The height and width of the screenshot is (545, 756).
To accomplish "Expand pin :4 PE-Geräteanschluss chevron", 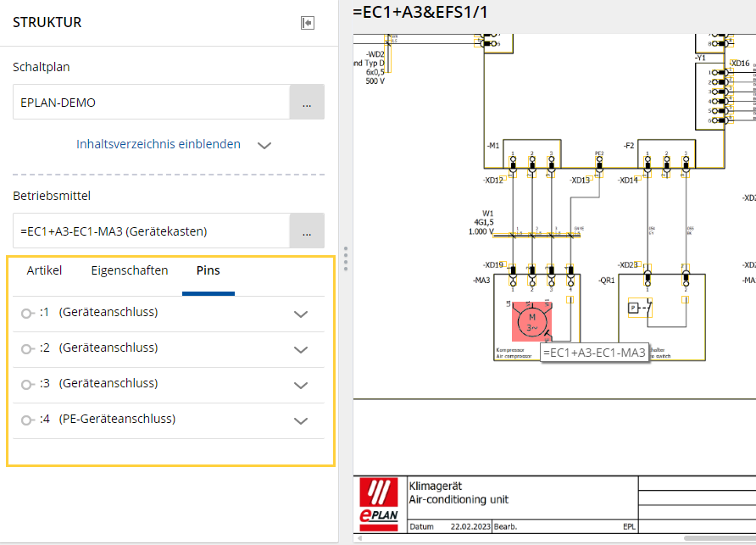I will pos(301,421).
